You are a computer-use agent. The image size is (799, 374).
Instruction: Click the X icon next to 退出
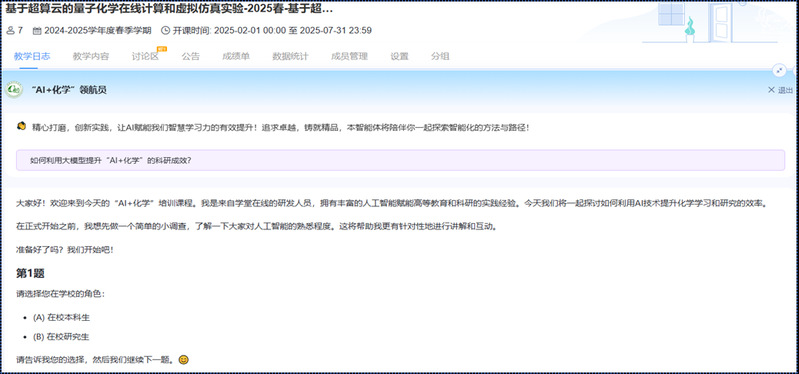(771, 90)
